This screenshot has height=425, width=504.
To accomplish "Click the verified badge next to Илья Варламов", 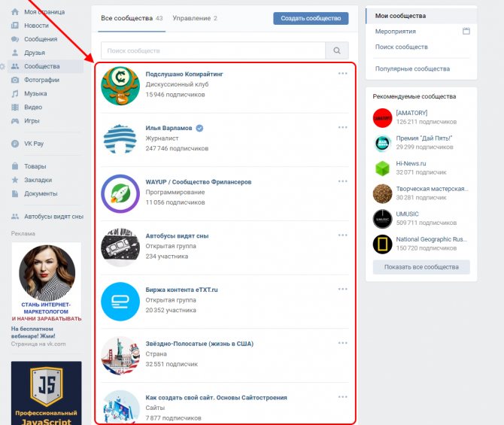I will 199,128.
